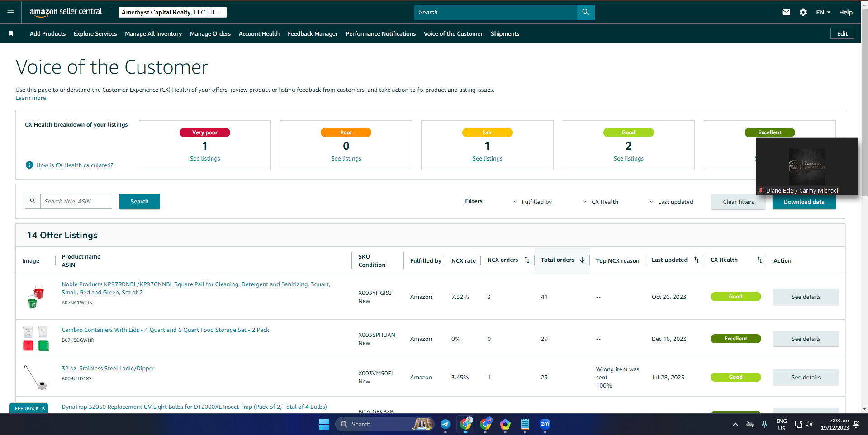Image resolution: width=868 pixels, height=435 pixels.
Task: Open the settings gear icon
Action: [x=803, y=12]
